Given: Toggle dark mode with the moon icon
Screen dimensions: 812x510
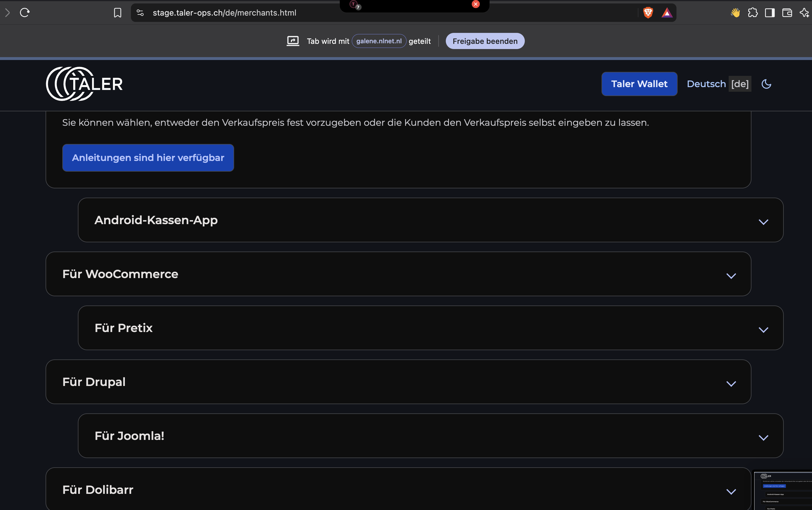Looking at the screenshot, I should (766, 84).
